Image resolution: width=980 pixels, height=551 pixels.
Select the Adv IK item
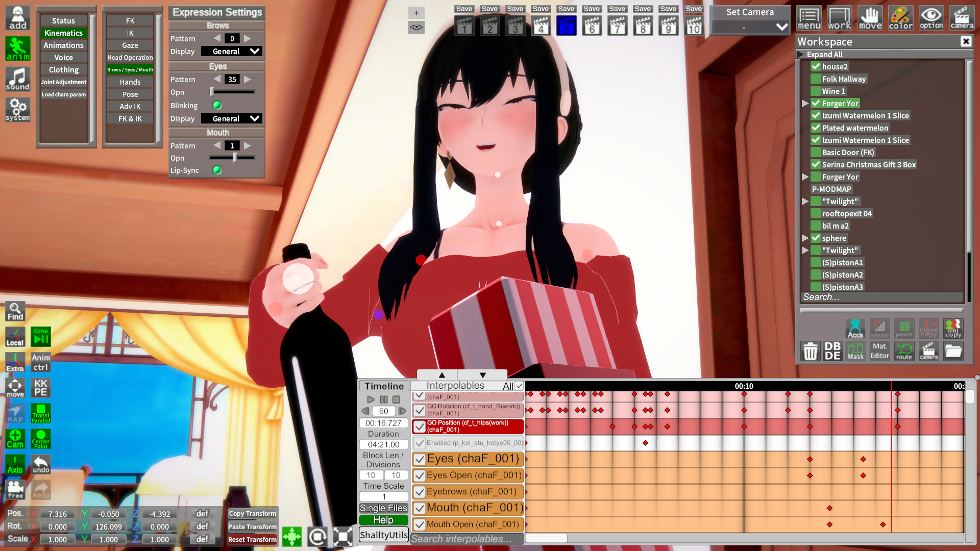coord(130,107)
